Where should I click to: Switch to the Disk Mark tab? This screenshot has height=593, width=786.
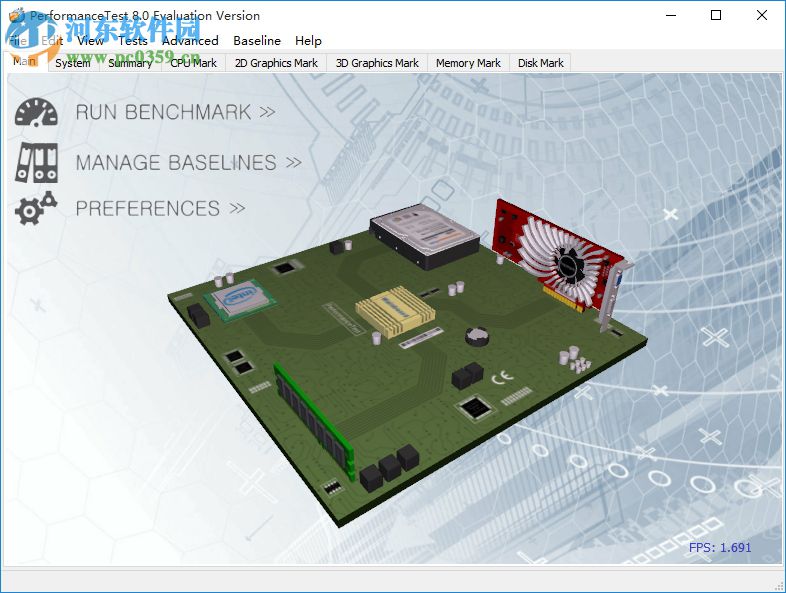coord(540,63)
